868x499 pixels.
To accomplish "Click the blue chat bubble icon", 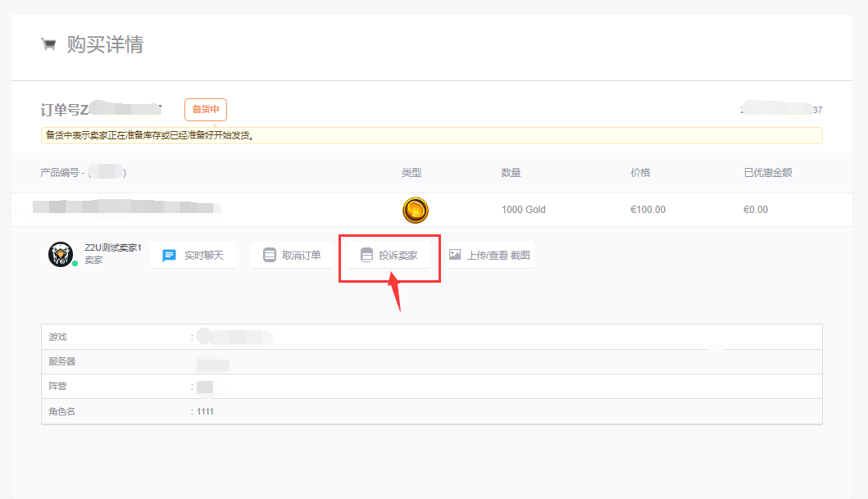I will (170, 256).
